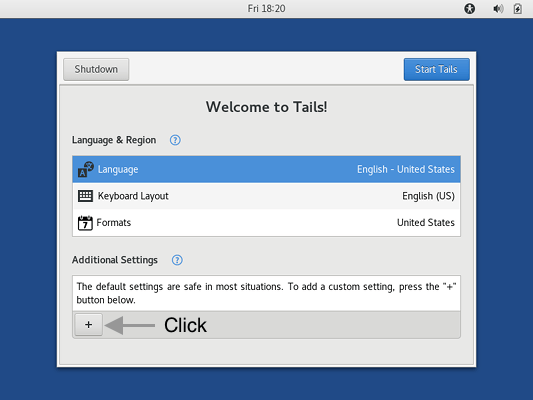This screenshot has width=533, height=400.
Task: Select the Keyboard Layout row
Action: tap(266, 196)
